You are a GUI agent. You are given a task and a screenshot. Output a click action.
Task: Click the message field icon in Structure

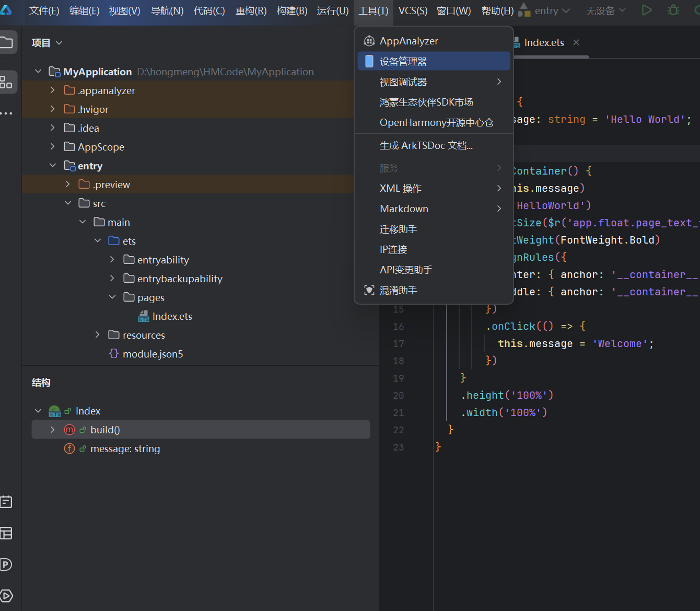69,448
